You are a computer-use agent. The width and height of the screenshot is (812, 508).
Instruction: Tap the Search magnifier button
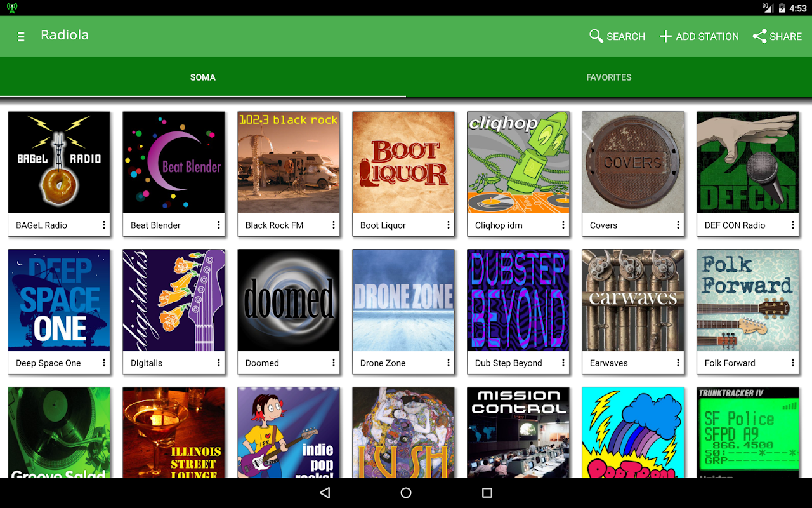(x=617, y=36)
